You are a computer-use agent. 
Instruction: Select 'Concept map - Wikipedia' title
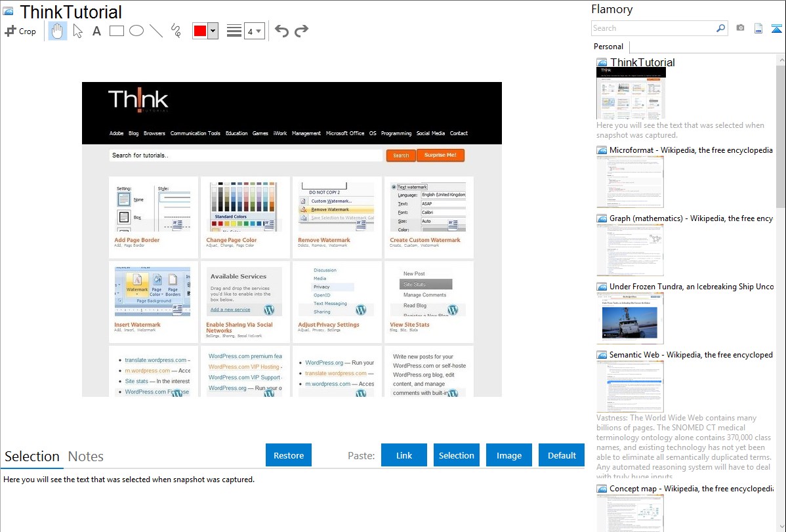pos(691,489)
